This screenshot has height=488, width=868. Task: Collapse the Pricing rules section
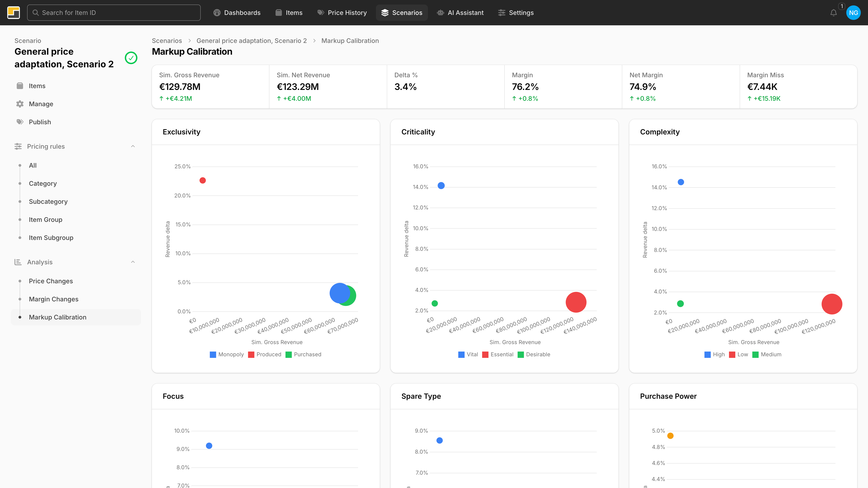coord(133,146)
